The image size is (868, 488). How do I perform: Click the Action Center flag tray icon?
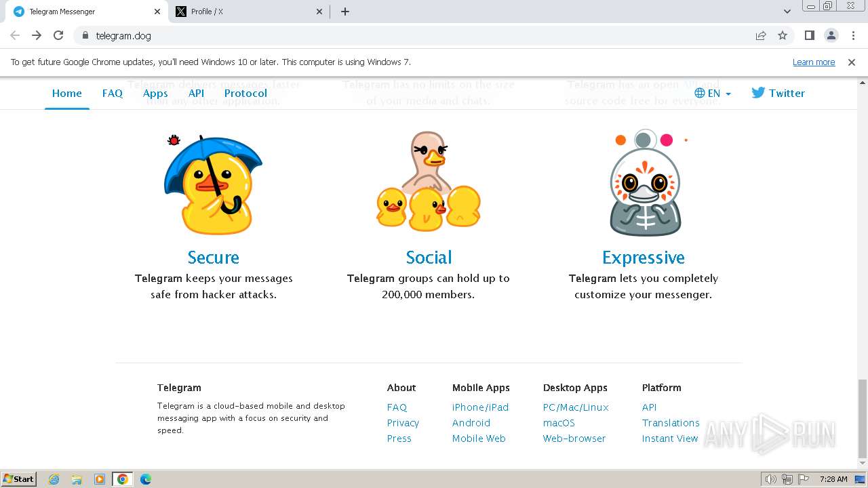pos(804,479)
